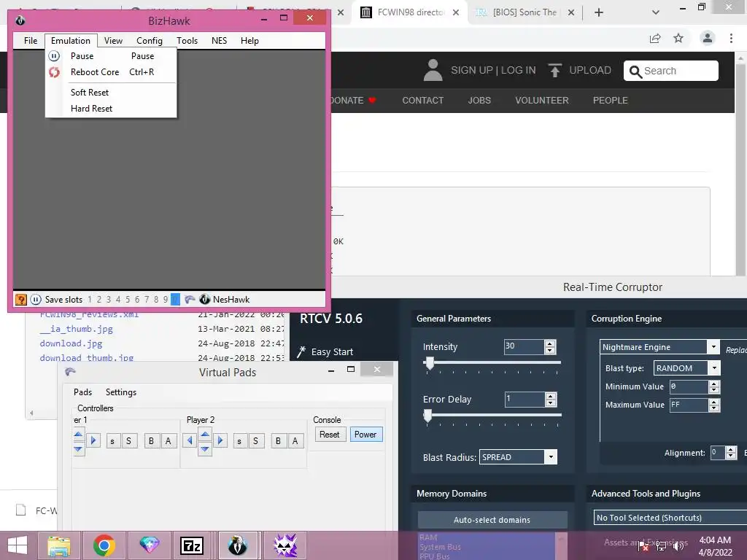Select Hard Reset in Emulation menu
Image resolution: width=747 pixels, height=560 pixels.
91,109
